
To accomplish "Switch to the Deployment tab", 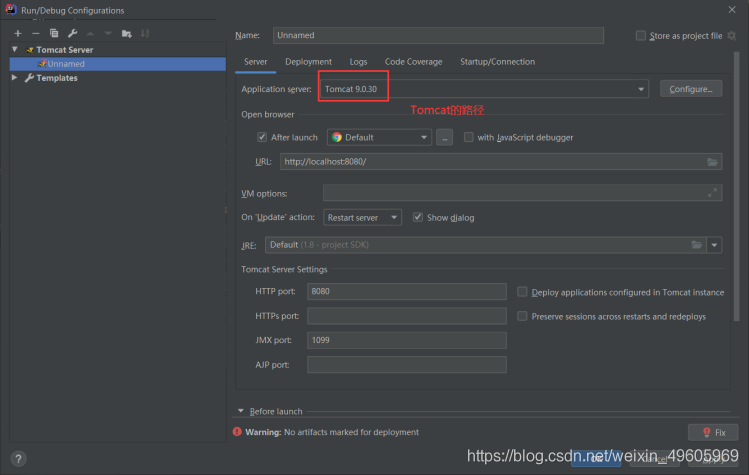I will [x=309, y=62].
